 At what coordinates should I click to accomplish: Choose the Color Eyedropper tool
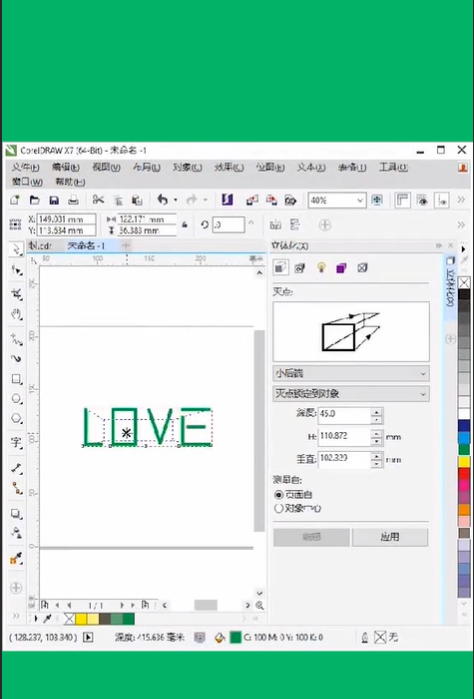pos(16,558)
